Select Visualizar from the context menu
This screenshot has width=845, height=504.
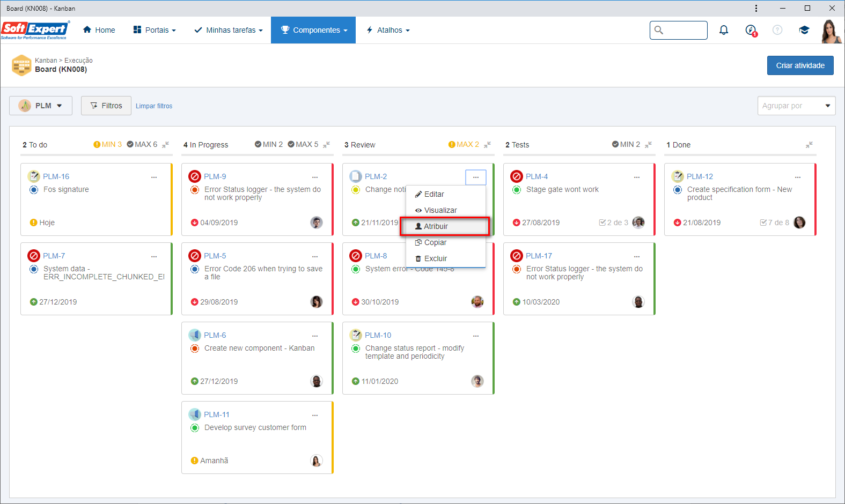tap(446, 210)
